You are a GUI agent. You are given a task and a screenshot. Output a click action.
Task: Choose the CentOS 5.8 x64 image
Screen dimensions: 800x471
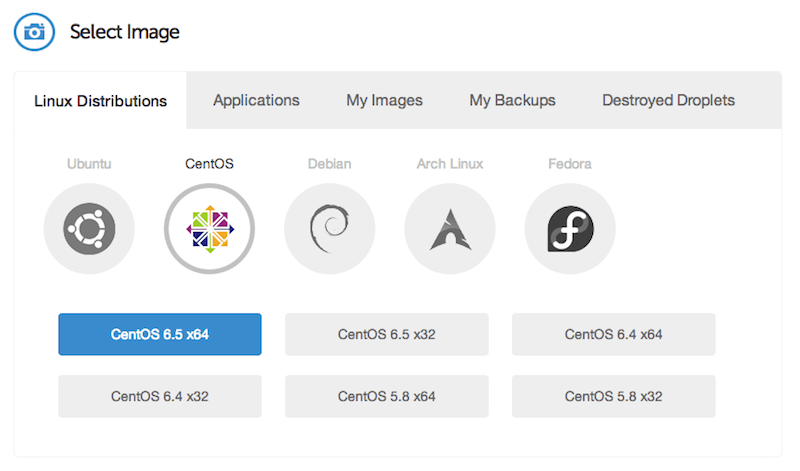pyautogui.click(x=387, y=396)
